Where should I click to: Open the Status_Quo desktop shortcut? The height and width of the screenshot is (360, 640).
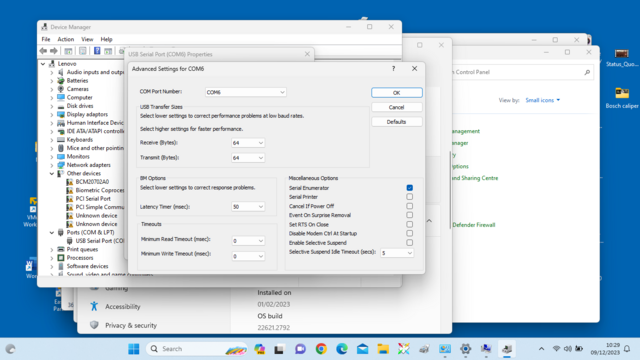click(x=622, y=58)
